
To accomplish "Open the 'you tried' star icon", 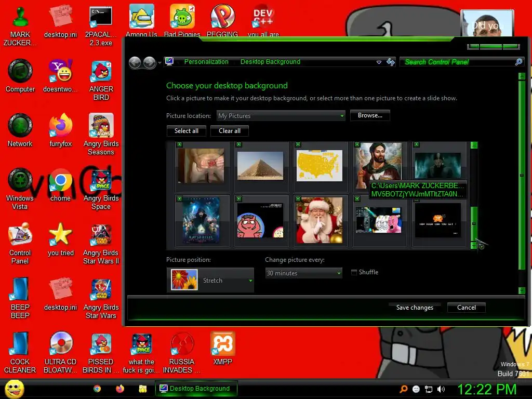I will point(60,239).
